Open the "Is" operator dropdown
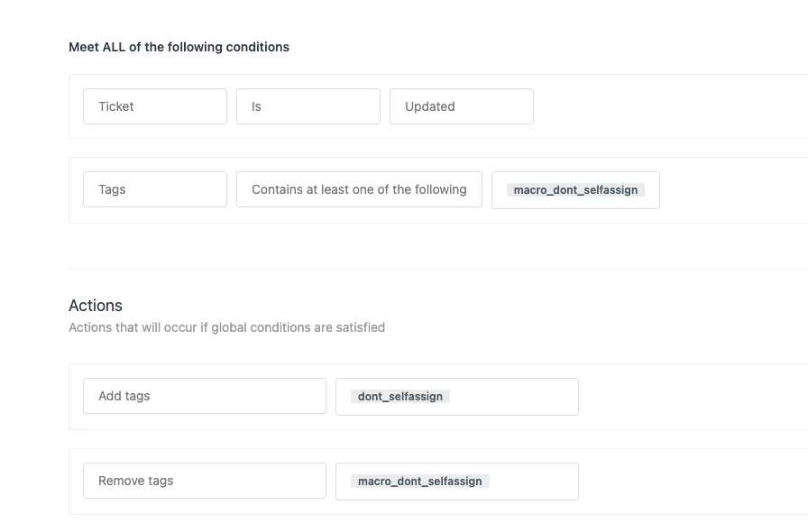 coord(308,106)
